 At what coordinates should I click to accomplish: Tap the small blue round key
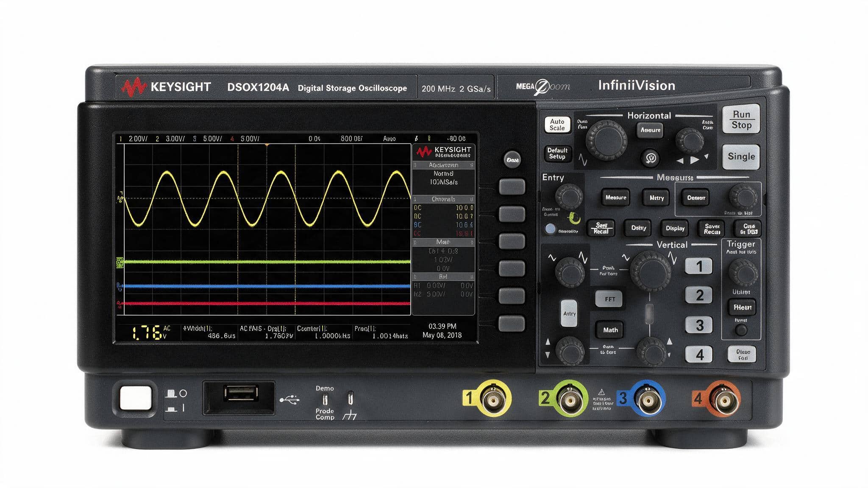pos(550,229)
